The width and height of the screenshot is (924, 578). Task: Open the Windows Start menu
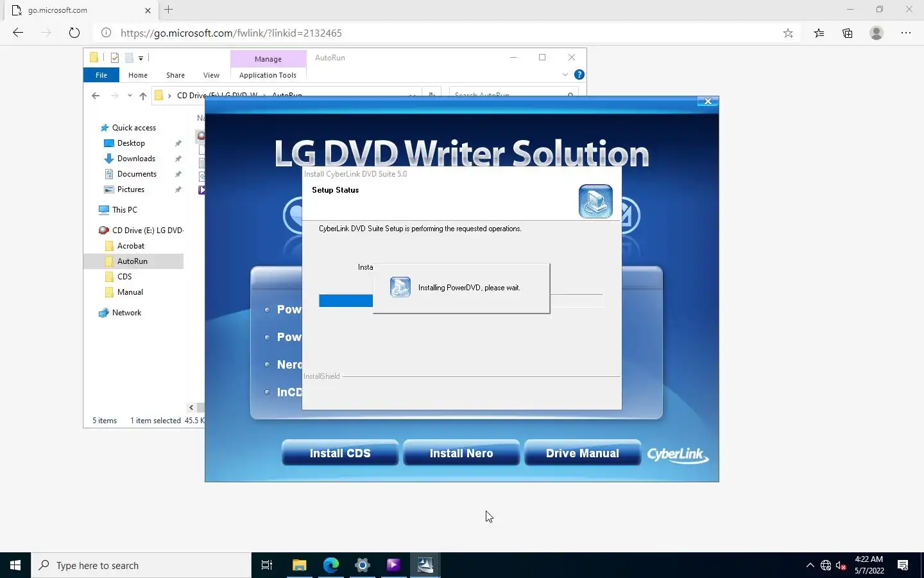point(15,565)
